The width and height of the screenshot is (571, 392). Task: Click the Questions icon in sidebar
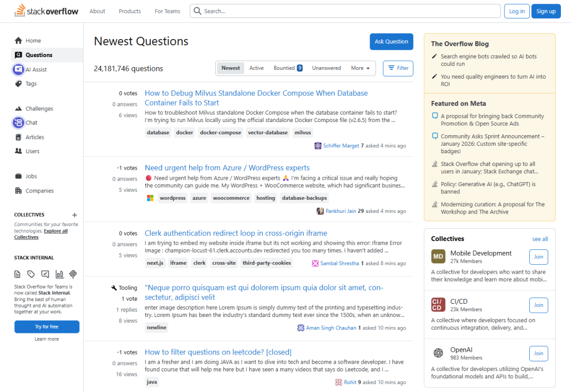18,55
